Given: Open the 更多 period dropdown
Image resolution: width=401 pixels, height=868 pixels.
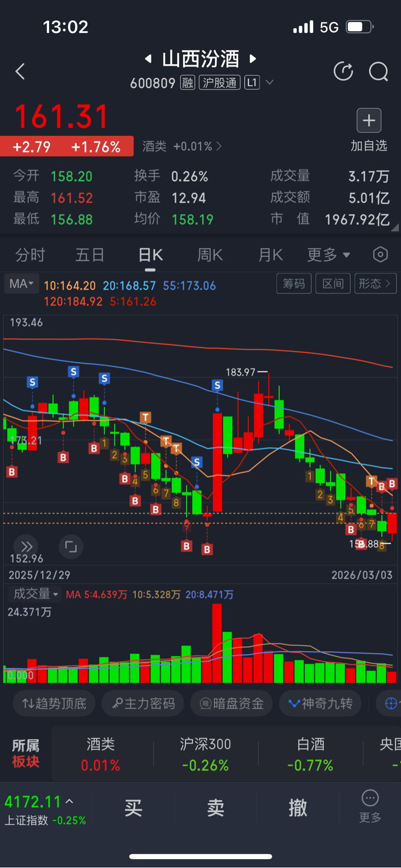Looking at the screenshot, I should [328, 255].
